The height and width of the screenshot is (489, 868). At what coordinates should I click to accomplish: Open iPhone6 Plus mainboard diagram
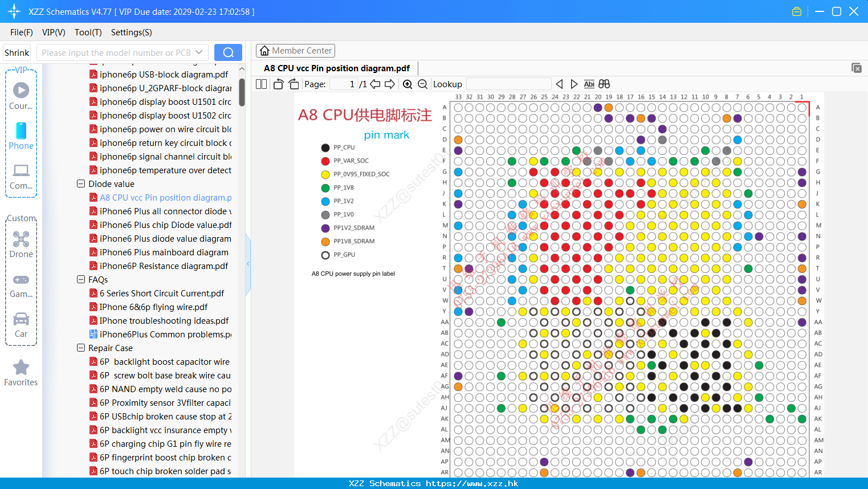point(164,252)
